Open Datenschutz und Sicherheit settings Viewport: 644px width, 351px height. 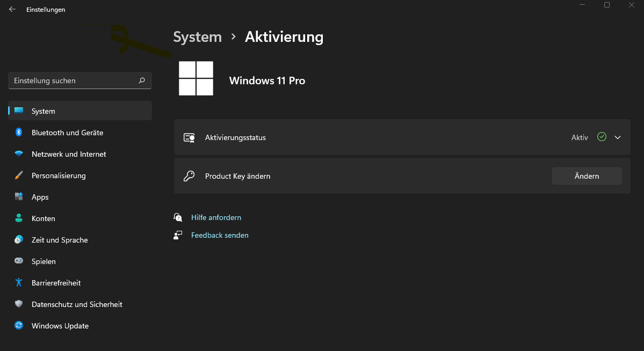(80, 304)
